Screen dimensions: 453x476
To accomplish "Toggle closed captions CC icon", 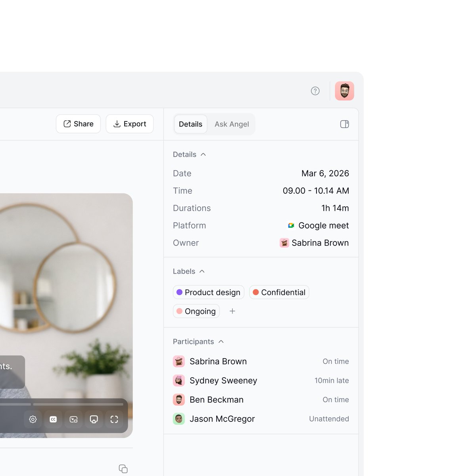I will click(53, 419).
